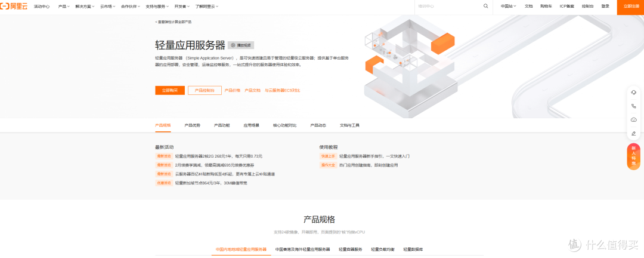Expand the 支持与服务 dropdown
The width and height of the screenshot is (644, 258).
click(157, 7)
